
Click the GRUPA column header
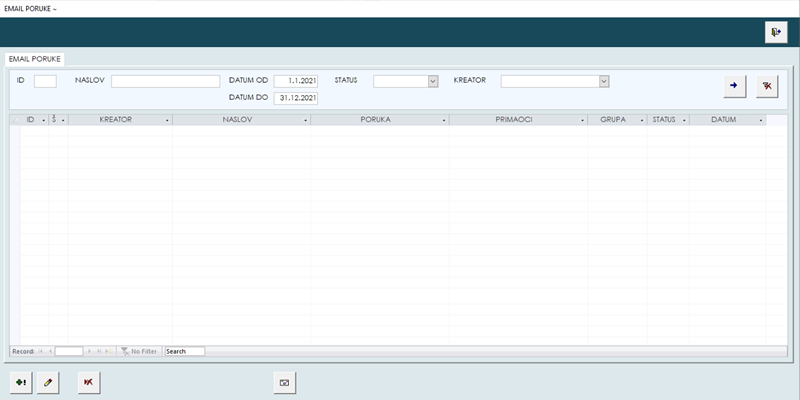pos(612,120)
